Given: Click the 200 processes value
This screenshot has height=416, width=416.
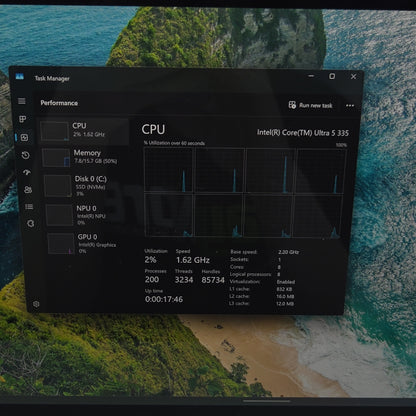Looking at the screenshot, I should [x=152, y=279].
